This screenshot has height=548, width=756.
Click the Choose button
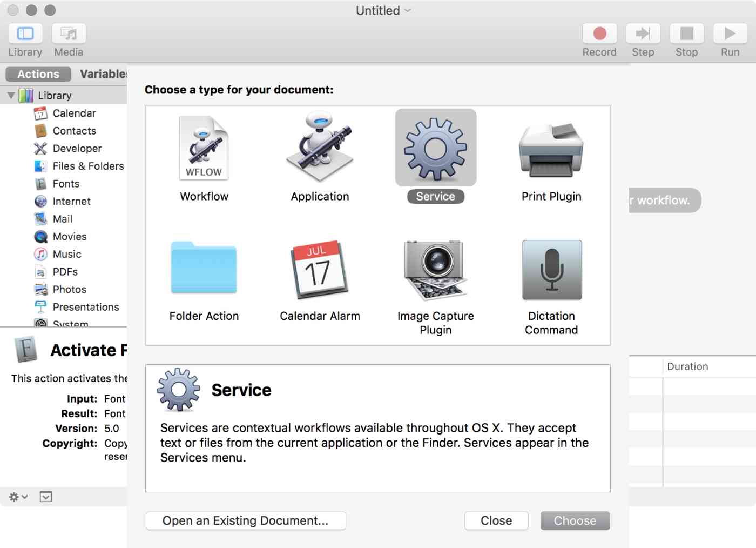click(x=575, y=520)
